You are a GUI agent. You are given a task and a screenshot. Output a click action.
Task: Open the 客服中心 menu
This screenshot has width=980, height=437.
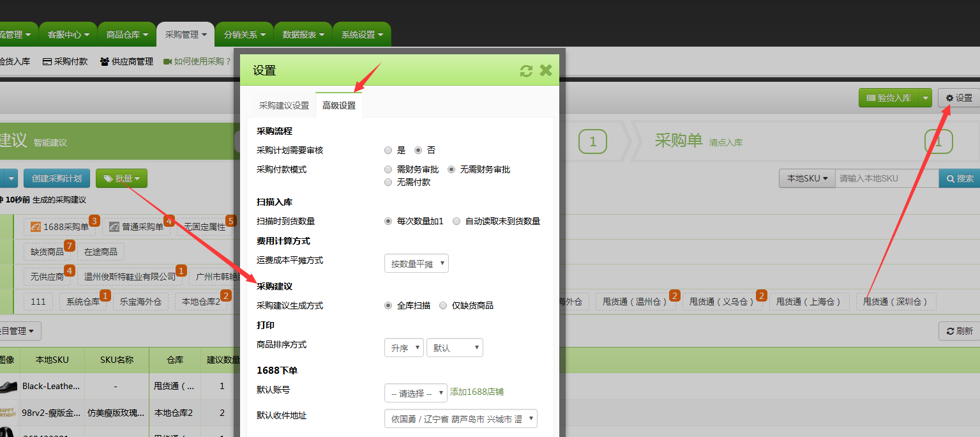[68, 34]
